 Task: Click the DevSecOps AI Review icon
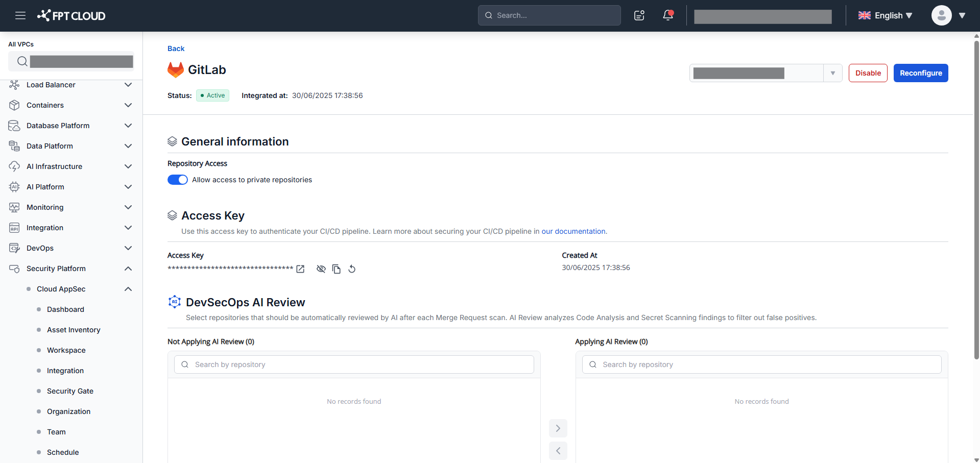tap(175, 302)
